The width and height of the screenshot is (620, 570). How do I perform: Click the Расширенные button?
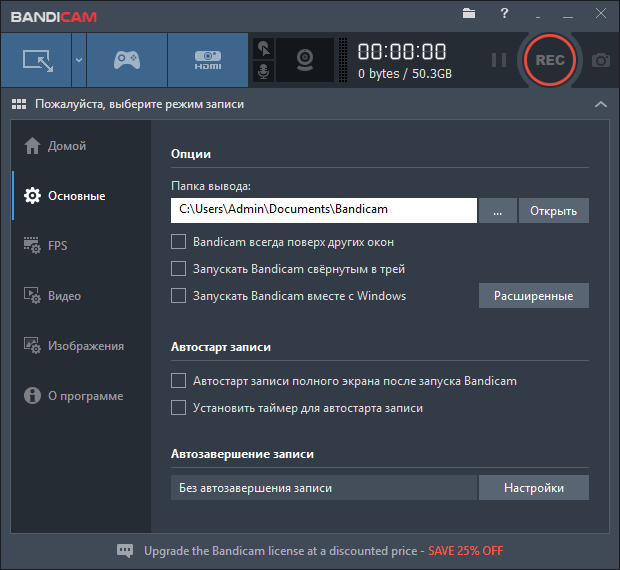[534, 296]
